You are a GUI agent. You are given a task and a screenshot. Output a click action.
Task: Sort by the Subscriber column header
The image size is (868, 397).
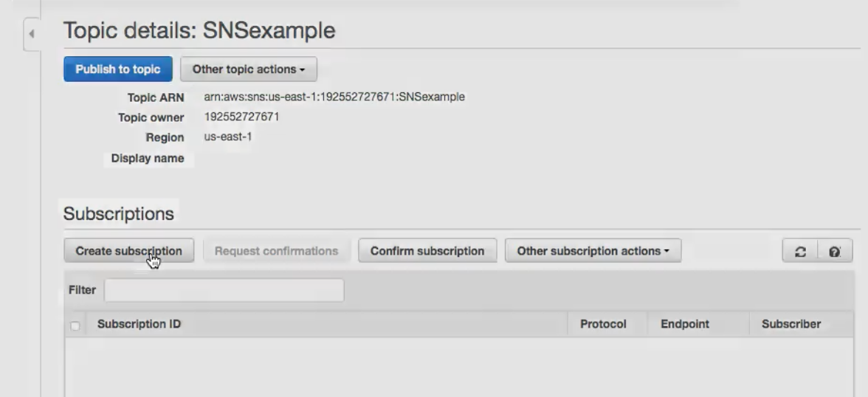point(791,324)
